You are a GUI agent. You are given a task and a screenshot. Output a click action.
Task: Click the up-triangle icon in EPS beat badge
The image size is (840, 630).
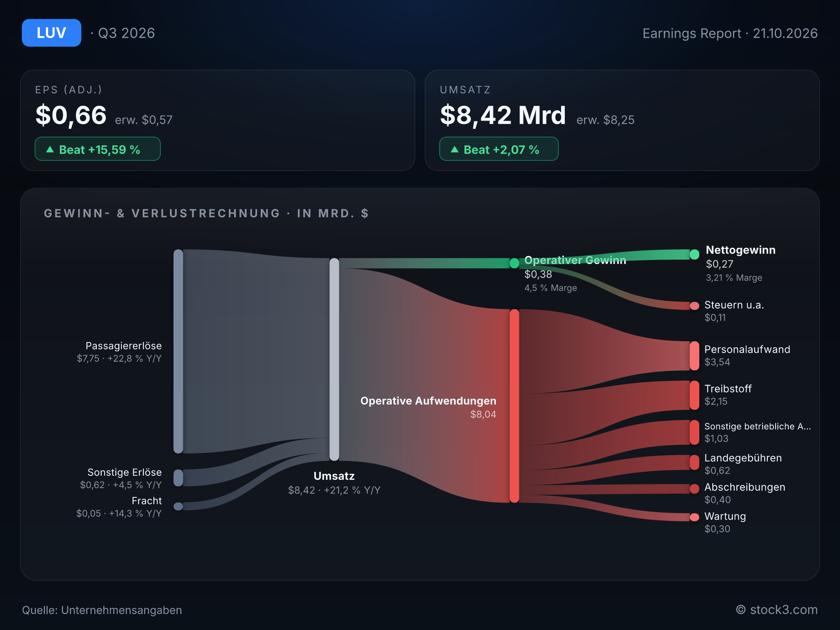50,149
